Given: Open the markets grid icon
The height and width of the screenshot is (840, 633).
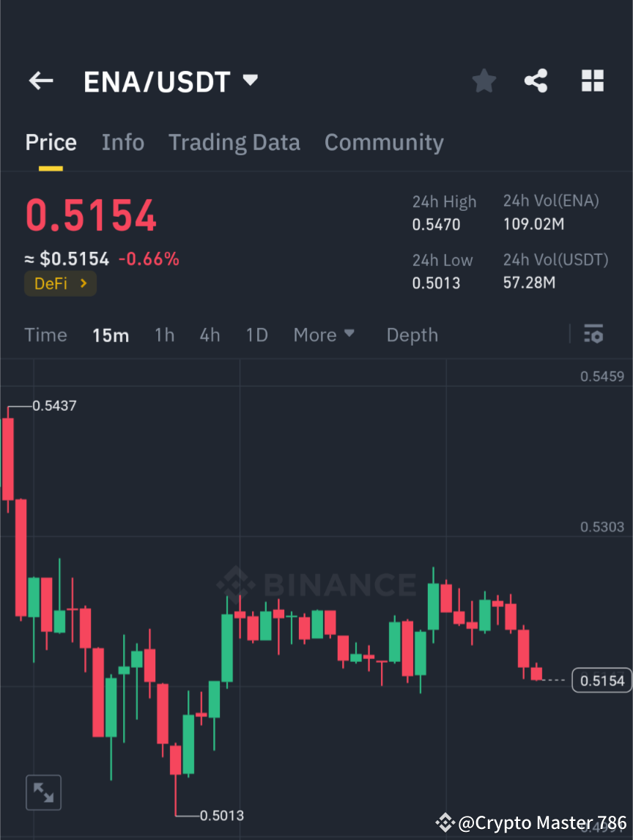Looking at the screenshot, I should pyautogui.click(x=592, y=81).
